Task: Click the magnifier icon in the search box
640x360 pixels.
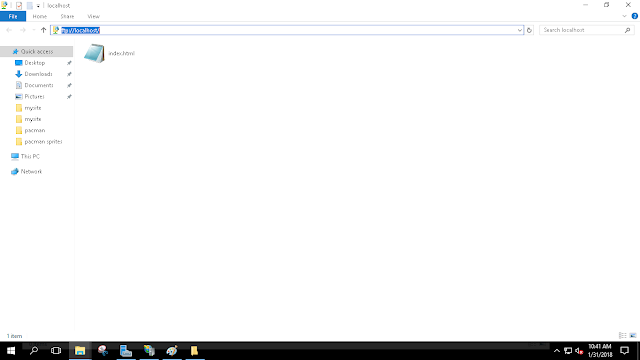Action: [x=627, y=30]
